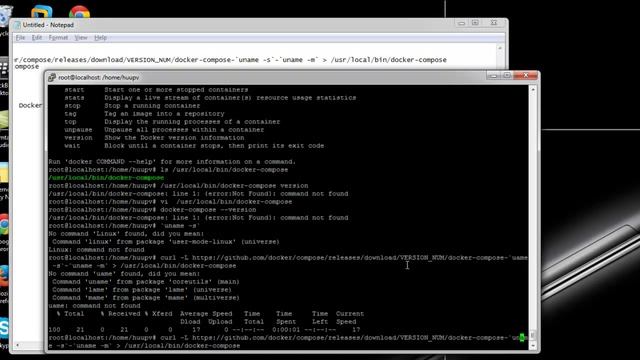
Task: Open the Recycle Bin icon on the desktop
Action: tap(5, 16)
